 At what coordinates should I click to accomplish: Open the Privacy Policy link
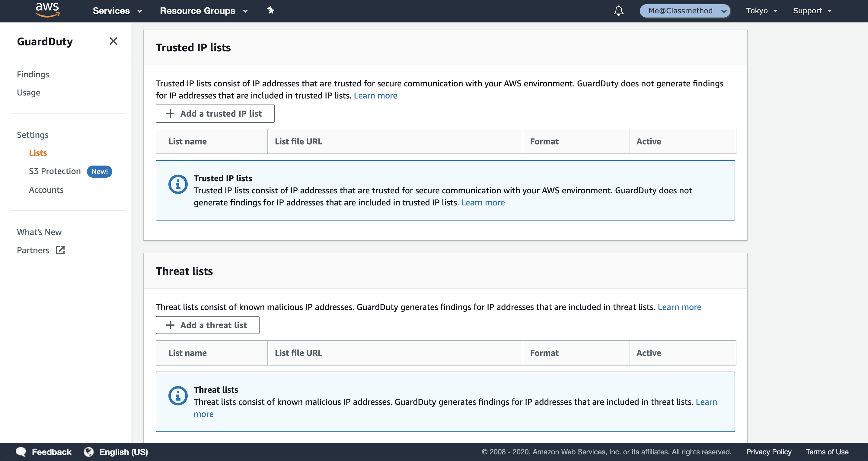tap(769, 452)
